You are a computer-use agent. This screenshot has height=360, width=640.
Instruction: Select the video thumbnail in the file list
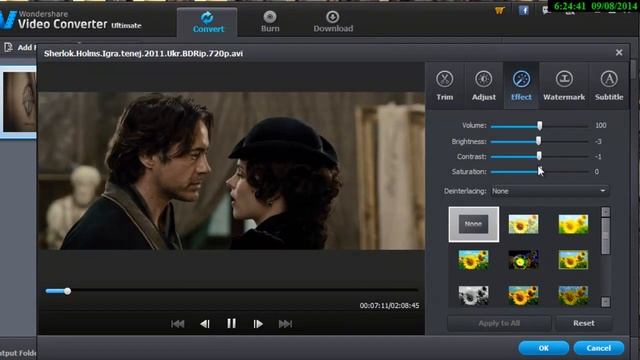[x=19, y=102]
